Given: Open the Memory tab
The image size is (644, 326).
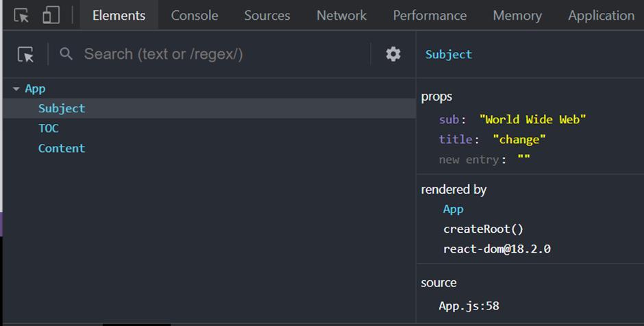Looking at the screenshot, I should (517, 15).
